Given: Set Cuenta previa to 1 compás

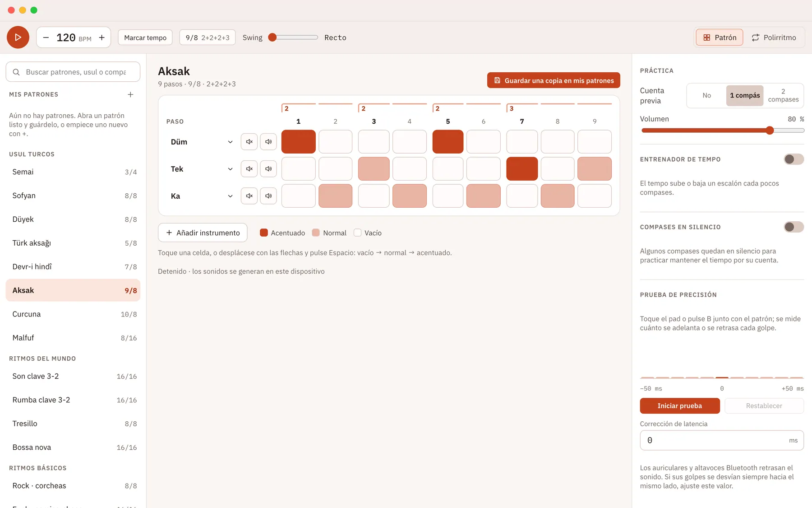Looking at the screenshot, I should pos(745,95).
